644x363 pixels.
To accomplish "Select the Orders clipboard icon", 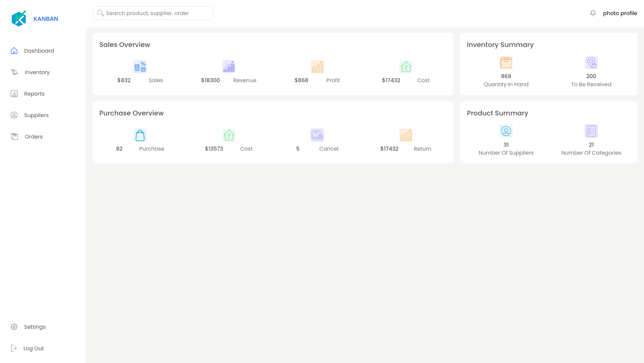I will tap(14, 137).
